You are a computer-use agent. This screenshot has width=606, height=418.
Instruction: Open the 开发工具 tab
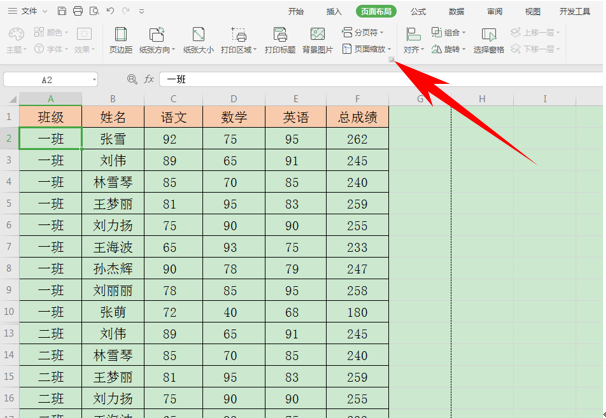575,12
